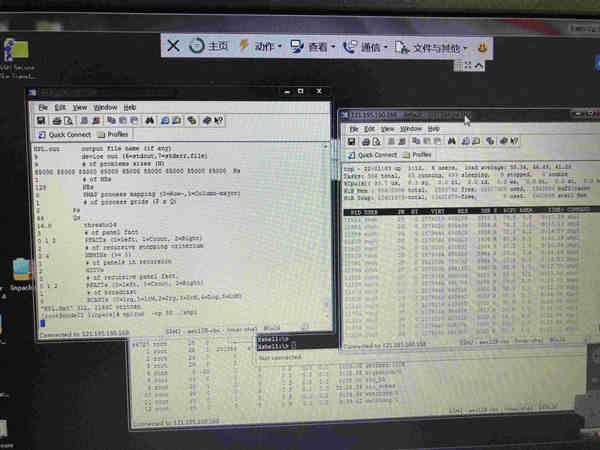Click Context Help icon in right SSH window
The width and height of the screenshot is (600, 450).
tap(515, 141)
